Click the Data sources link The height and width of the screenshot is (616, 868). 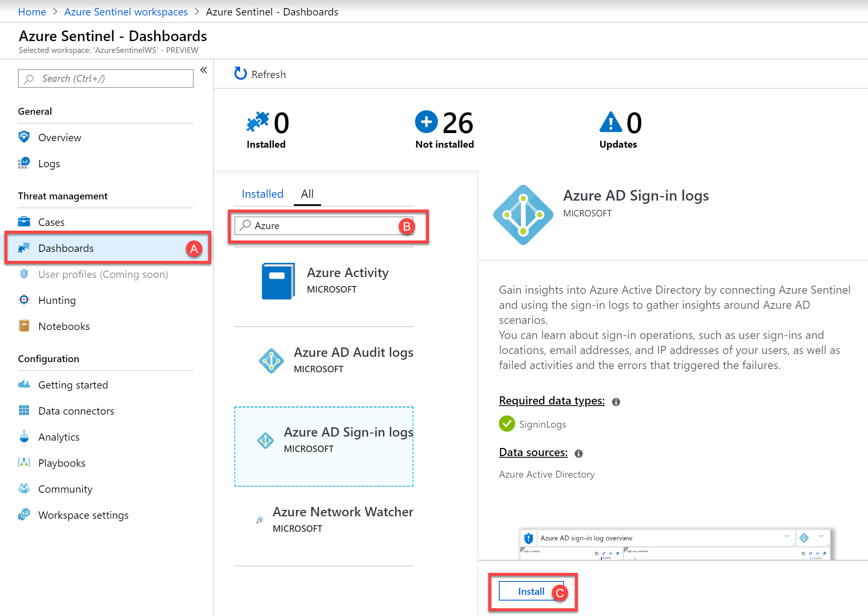[533, 452]
